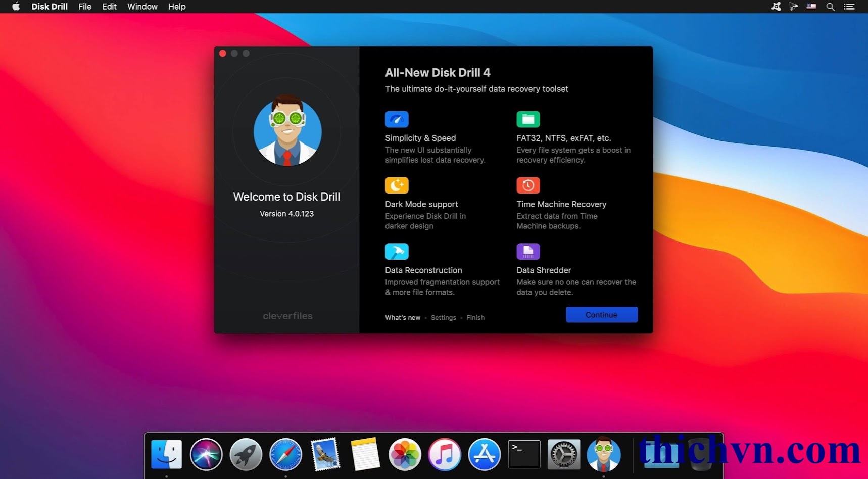Jump to the Finish step link
Viewport: 868px width, 479px height.
pyautogui.click(x=475, y=318)
